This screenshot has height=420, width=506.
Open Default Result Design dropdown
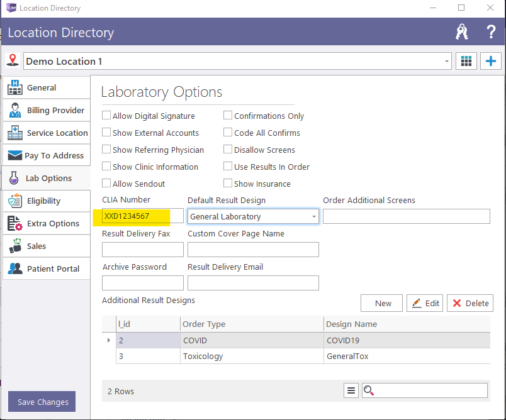point(313,217)
